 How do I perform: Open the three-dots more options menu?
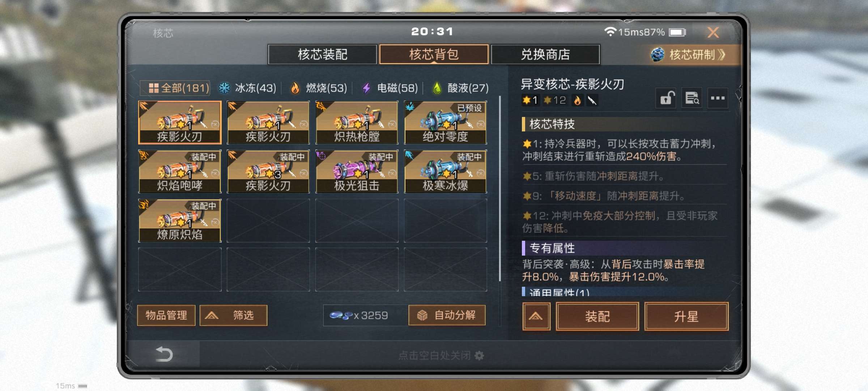pos(718,98)
